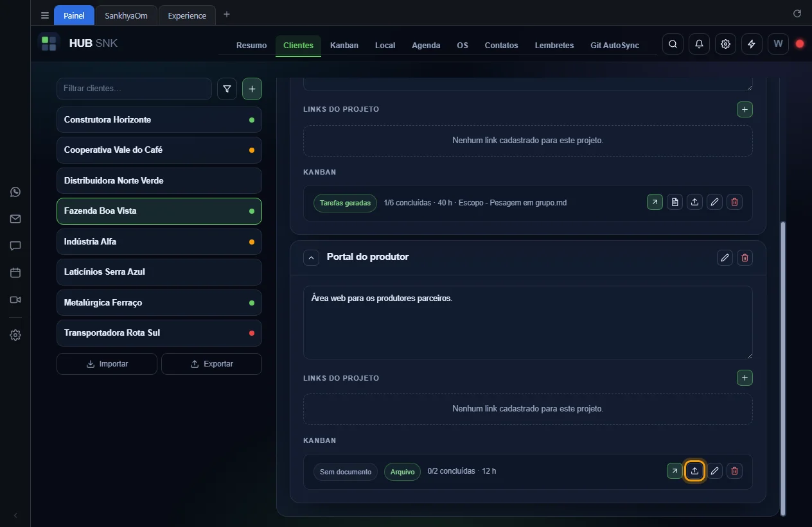Edit the Portal do produtor project
Viewport: 812px width, 527px height.
(725, 258)
